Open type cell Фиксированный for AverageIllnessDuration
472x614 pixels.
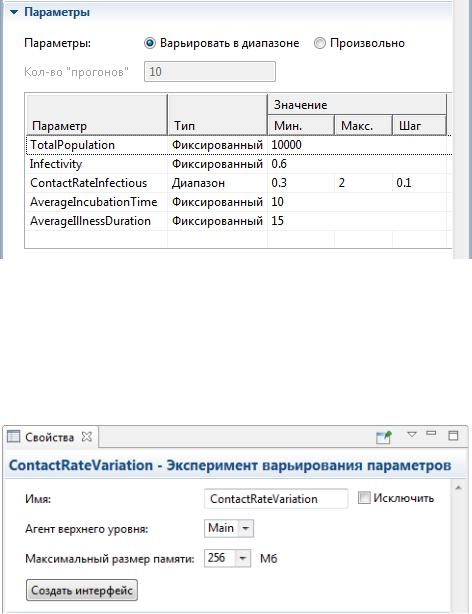pyautogui.click(x=217, y=221)
